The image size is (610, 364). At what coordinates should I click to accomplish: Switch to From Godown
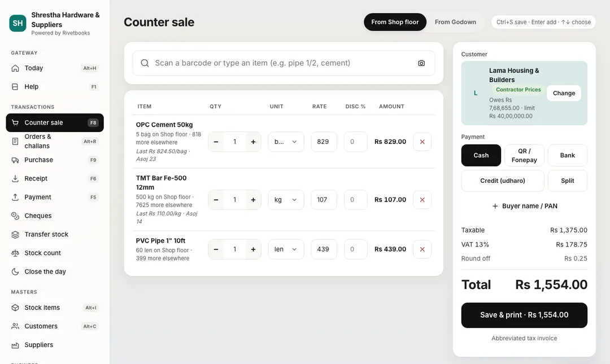[455, 22]
